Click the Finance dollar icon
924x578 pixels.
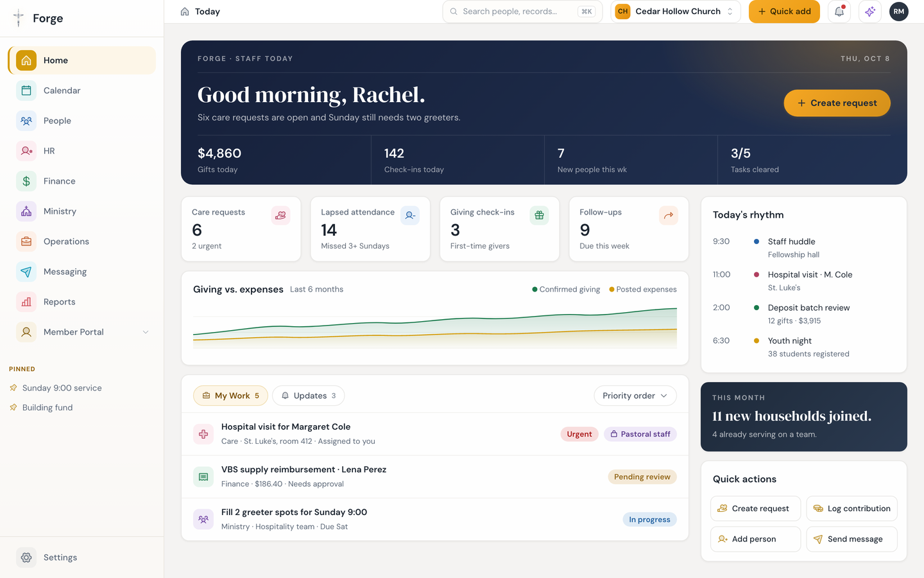coord(26,181)
